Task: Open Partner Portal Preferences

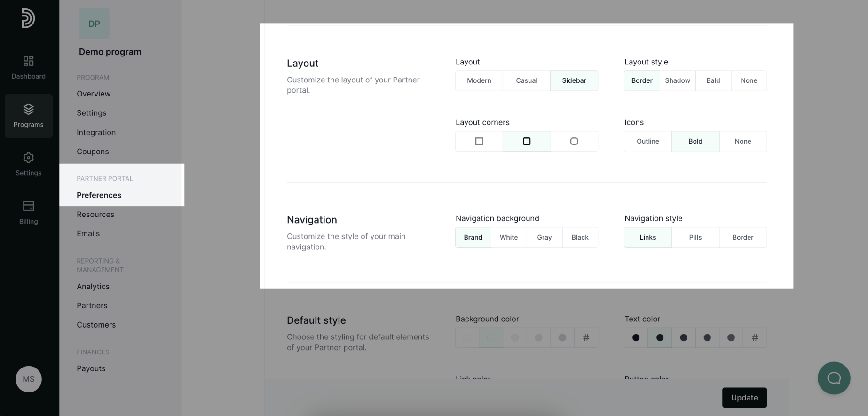Action: pyautogui.click(x=99, y=195)
